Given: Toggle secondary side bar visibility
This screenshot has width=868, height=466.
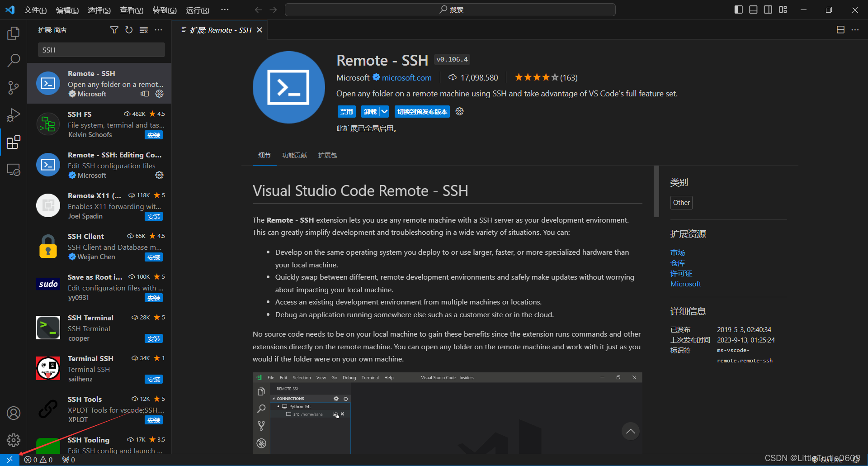Looking at the screenshot, I should (x=768, y=10).
